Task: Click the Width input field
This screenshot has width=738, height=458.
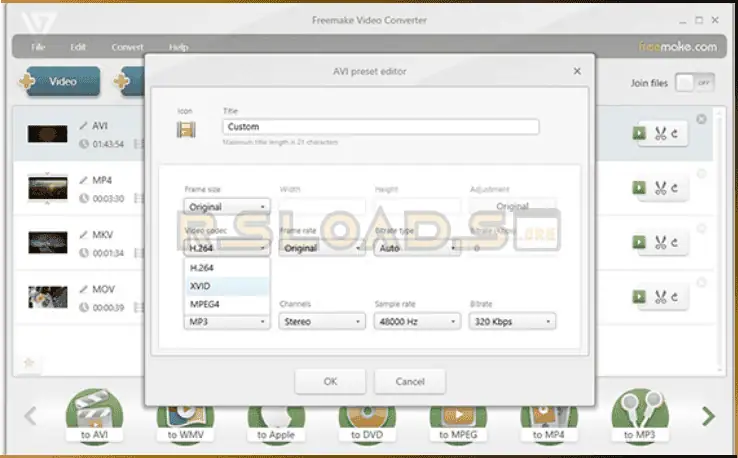Action: pos(322,206)
